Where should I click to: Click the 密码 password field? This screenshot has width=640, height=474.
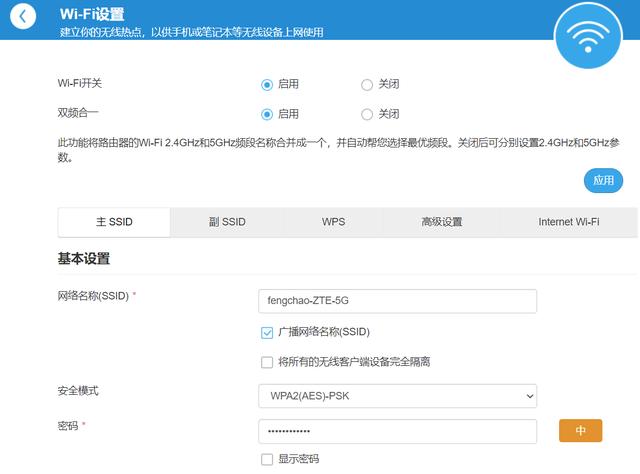pos(397,431)
